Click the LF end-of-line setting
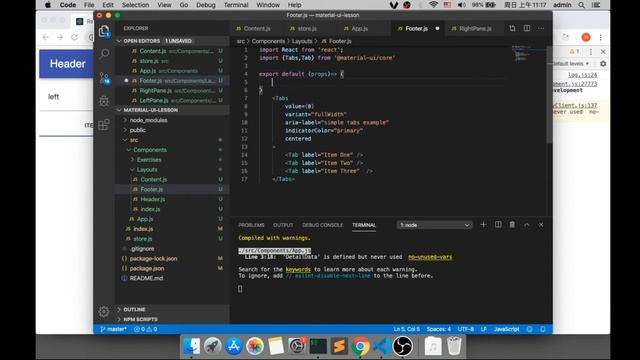The width and height of the screenshot is (640, 360). click(484, 329)
